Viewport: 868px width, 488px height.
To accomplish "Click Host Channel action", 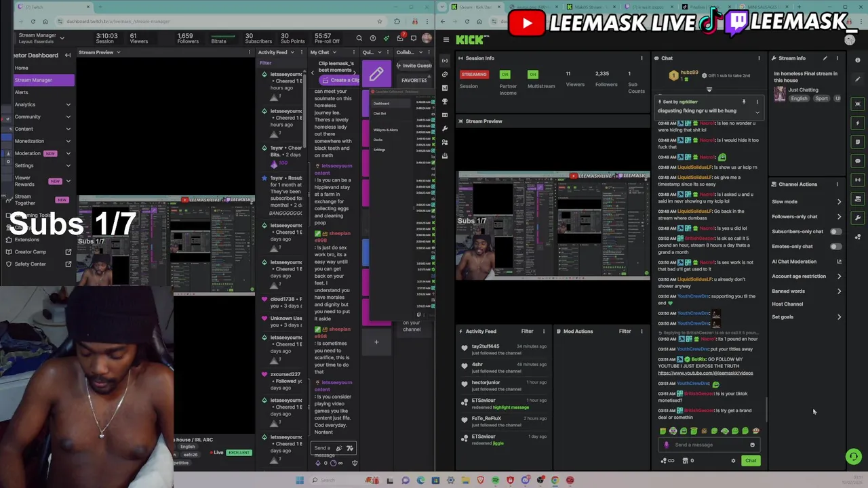I will pos(787,304).
